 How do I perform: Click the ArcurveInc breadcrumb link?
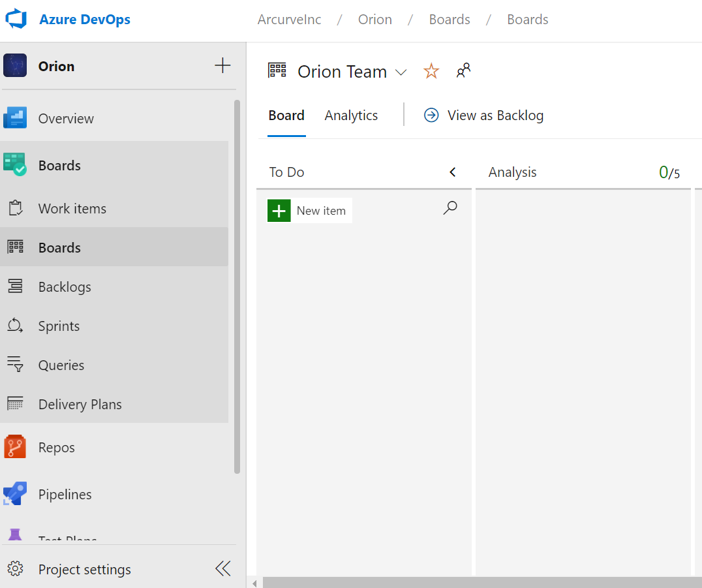click(290, 20)
